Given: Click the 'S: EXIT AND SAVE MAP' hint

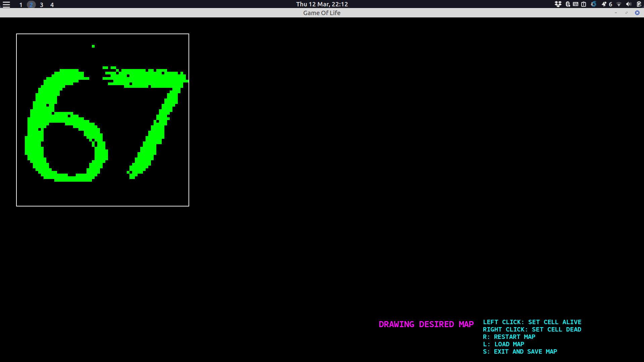Looking at the screenshot, I should pyautogui.click(x=520, y=352).
